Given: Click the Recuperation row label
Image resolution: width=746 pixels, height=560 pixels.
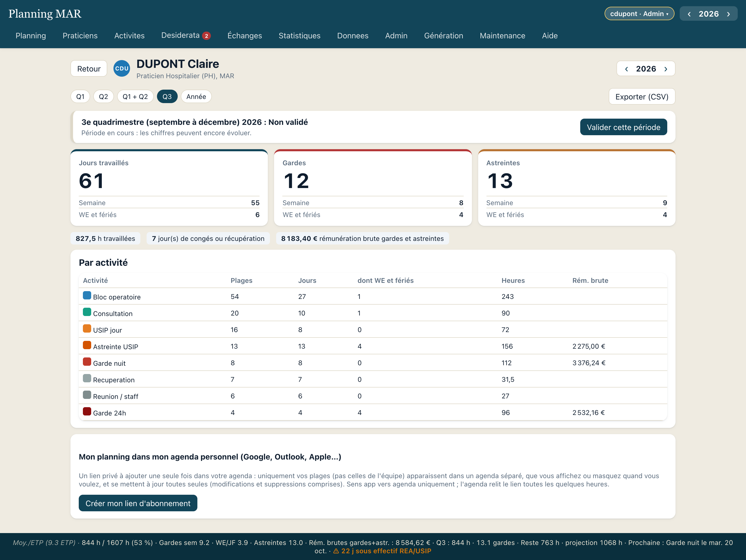Looking at the screenshot, I should coord(114,380).
